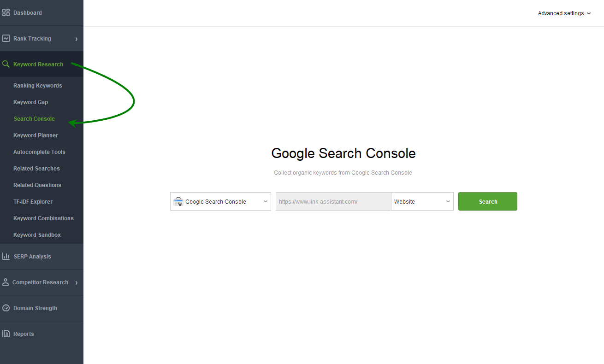Click the Google Search Console toolbox icon
604x364 pixels.
click(x=178, y=201)
